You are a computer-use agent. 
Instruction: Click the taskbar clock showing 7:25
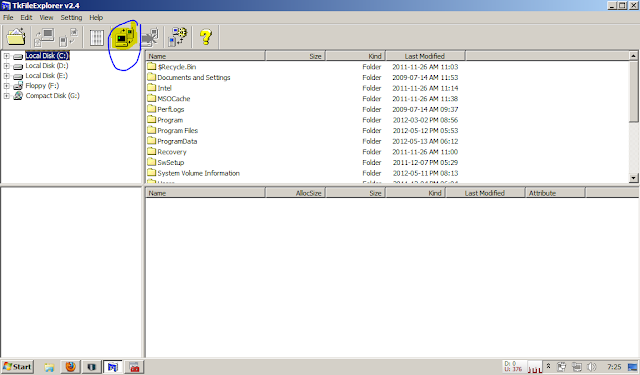(614, 367)
